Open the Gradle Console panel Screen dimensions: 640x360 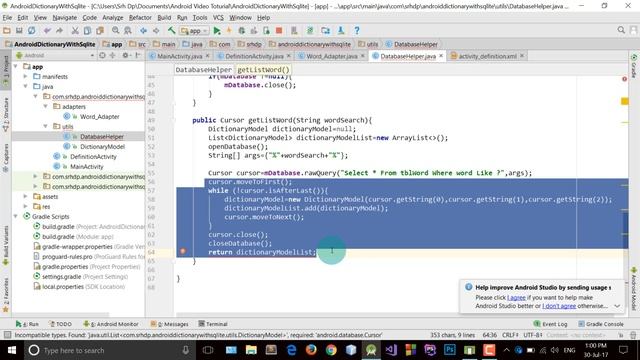tap(600, 324)
